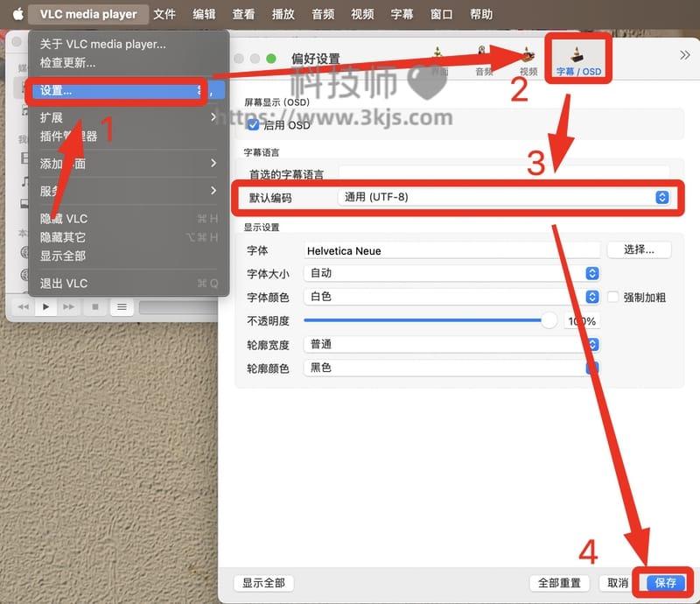Click the play button in VLC main window
The image size is (700, 604).
click(46, 307)
